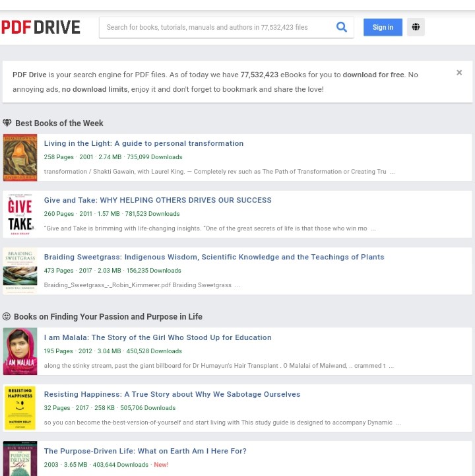Click Purpose Driven Life cover thumbnail
This screenshot has height=476, width=475.
pyautogui.click(x=20, y=459)
